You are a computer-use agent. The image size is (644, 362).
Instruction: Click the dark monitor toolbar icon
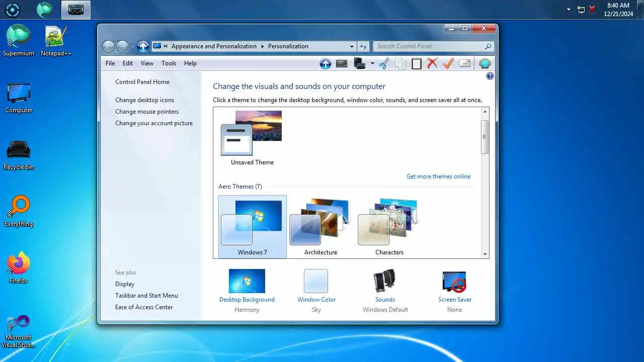(x=342, y=63)
